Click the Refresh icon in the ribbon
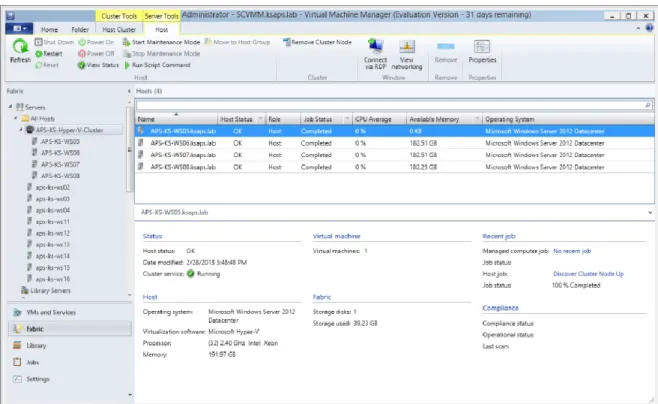 tap(20, 47)
